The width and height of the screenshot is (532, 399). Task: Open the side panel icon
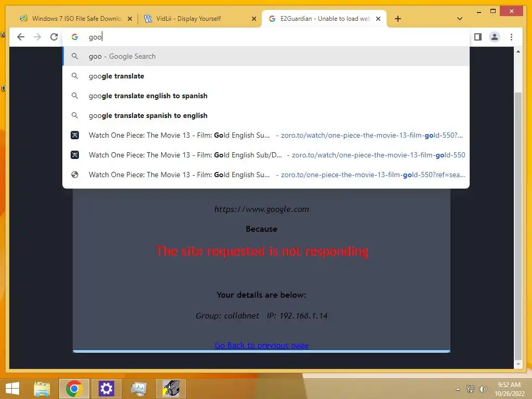pyautogui.click(x=478, y=37)
